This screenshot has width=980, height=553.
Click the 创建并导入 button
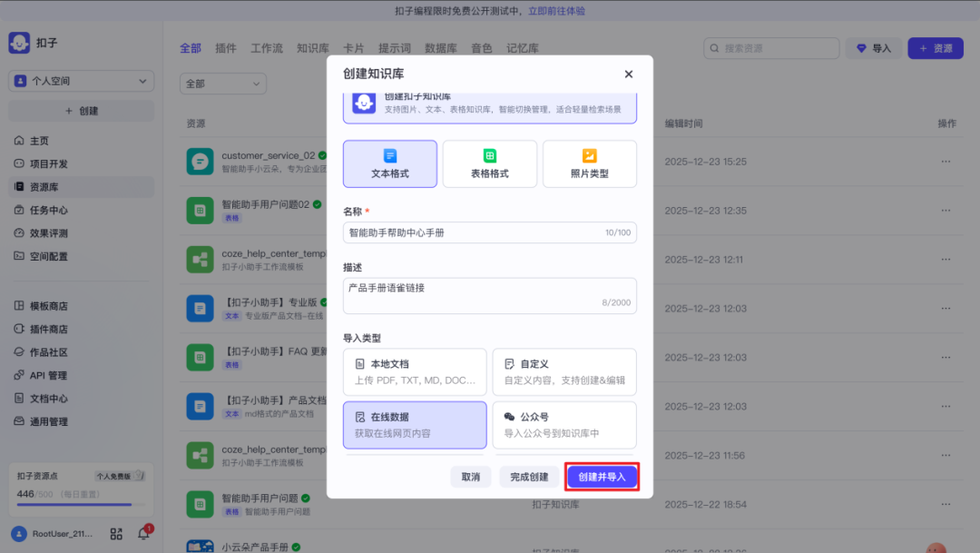tap(603, 477)
